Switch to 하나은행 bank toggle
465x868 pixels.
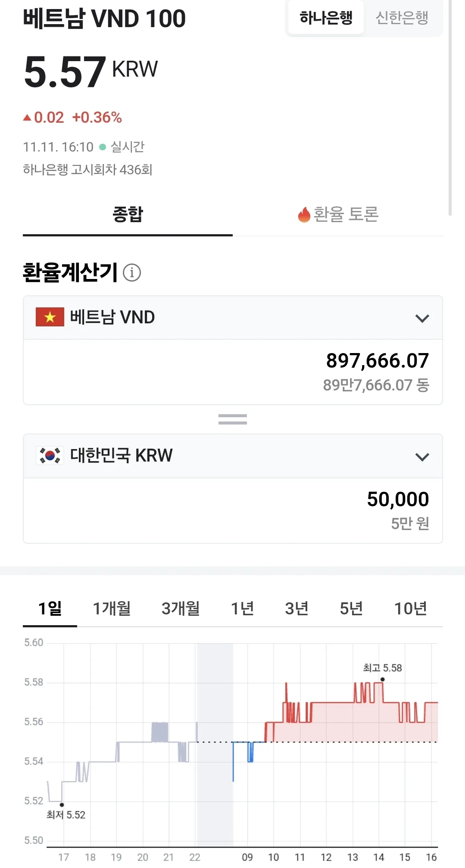point(326,18)
